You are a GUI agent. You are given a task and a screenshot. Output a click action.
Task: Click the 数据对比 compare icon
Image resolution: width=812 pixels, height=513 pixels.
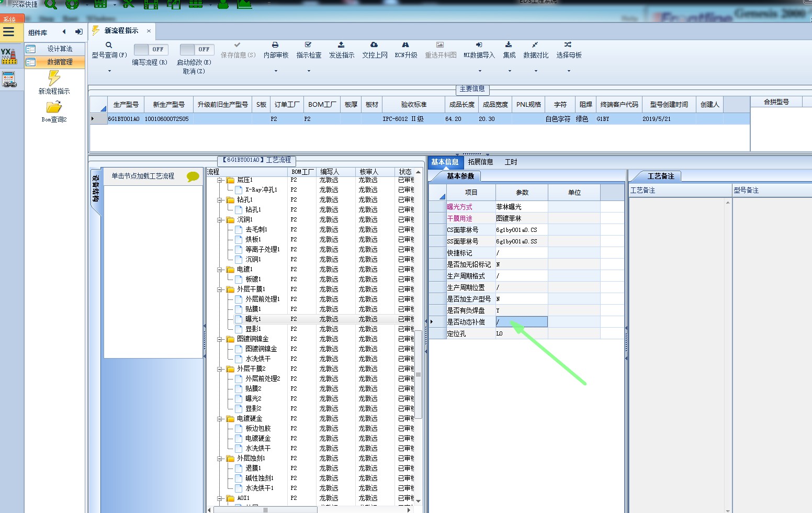[535, 45]
